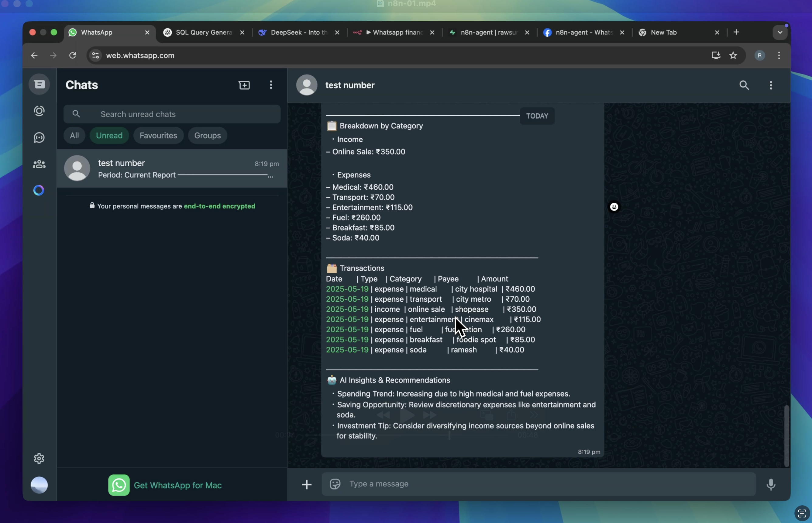Start a new chat icon
Image resolution: width=812 pixels, height=523 pixels.
pos(244,85)
